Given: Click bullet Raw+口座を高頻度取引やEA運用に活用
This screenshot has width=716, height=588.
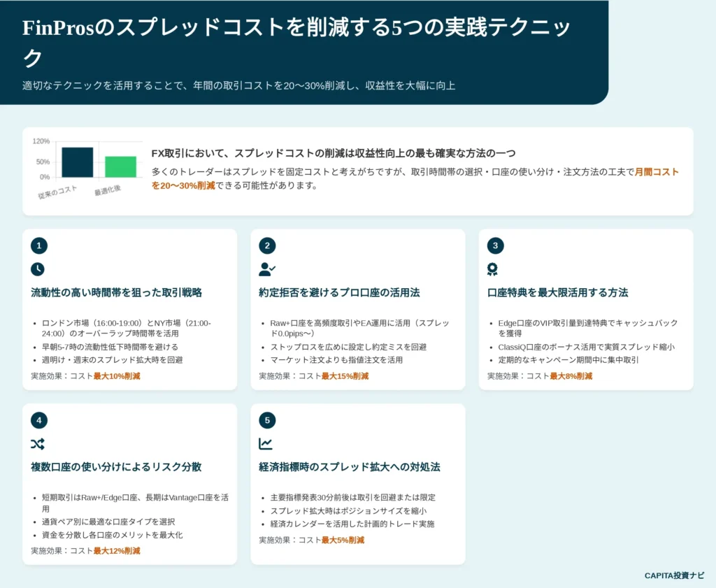Looking at the screenshot, I should click(x=360, y=328).
